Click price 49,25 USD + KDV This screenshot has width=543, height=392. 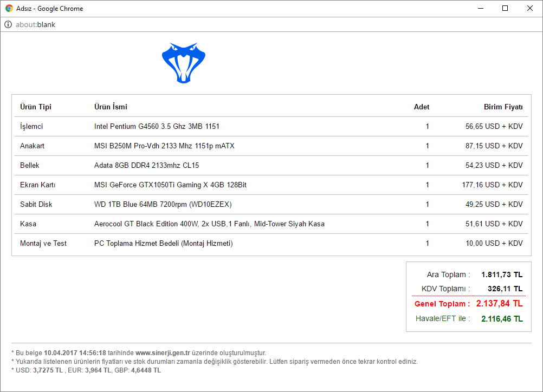click(x=494, y=204)
